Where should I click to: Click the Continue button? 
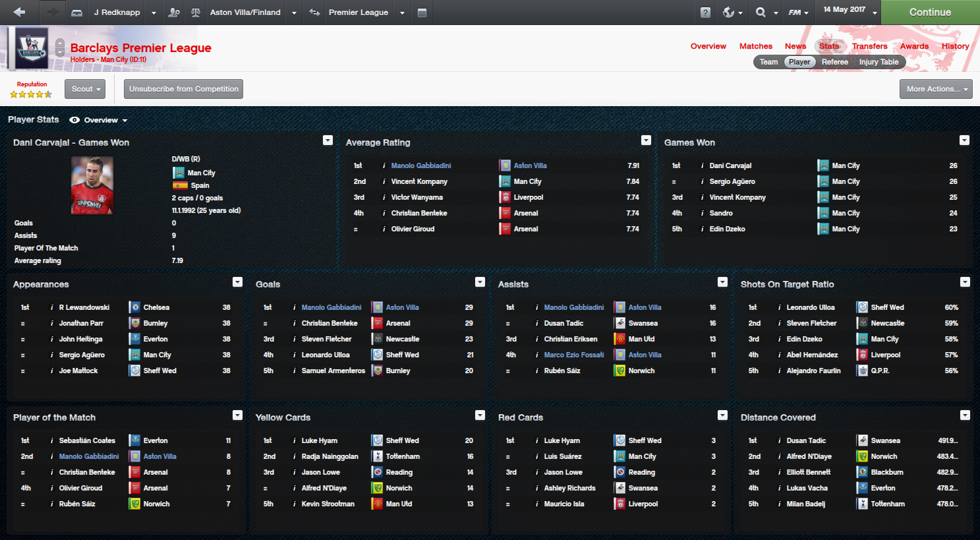[x=930, y=13]
